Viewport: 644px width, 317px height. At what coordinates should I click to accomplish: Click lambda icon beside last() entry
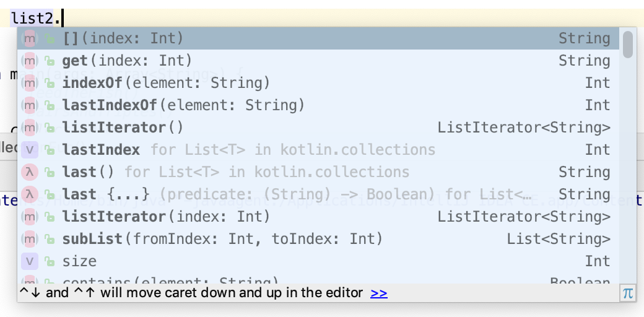point(30,172)
